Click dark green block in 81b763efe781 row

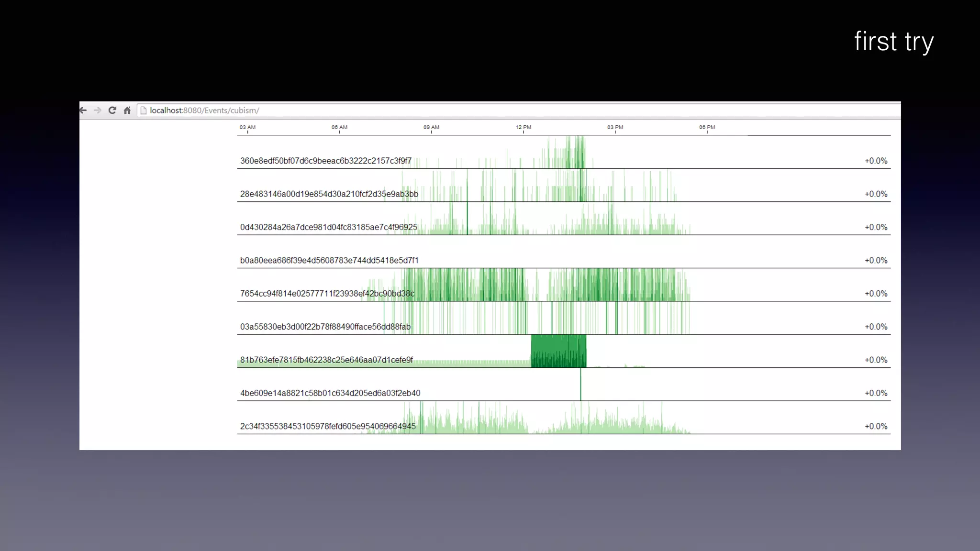(x=558, y=351)
